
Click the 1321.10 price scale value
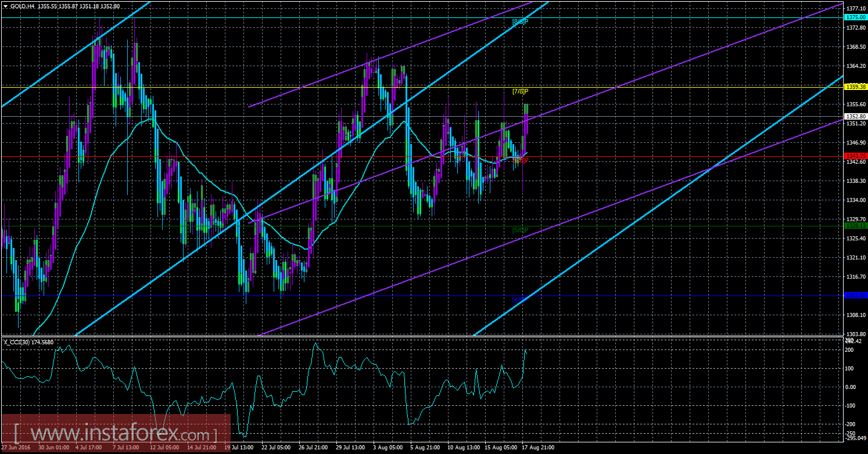pos(856,258)
